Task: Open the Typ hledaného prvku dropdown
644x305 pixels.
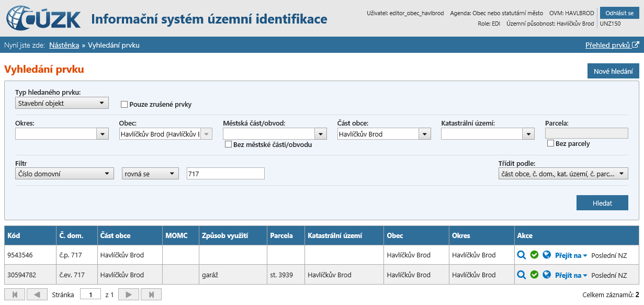Action: click(x=62, y=103)
